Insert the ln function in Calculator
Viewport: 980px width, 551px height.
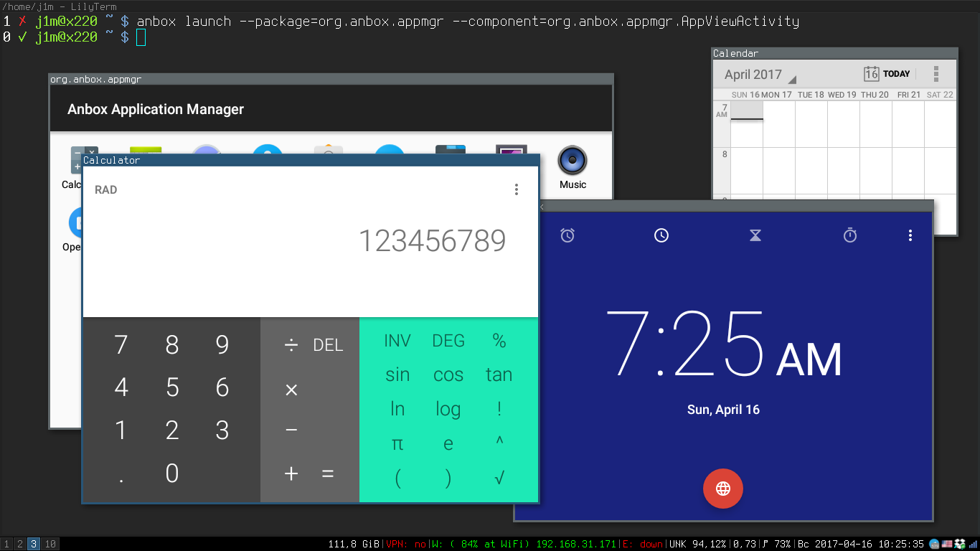(x=397, y=409)
